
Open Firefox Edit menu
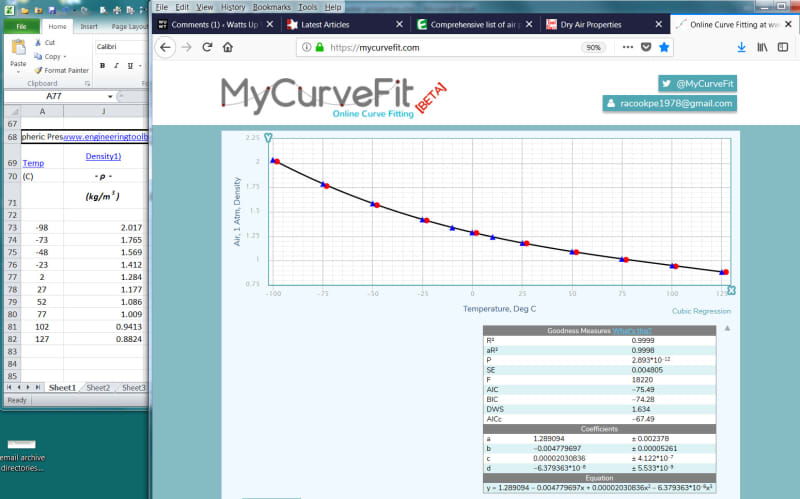pos(182,7)
